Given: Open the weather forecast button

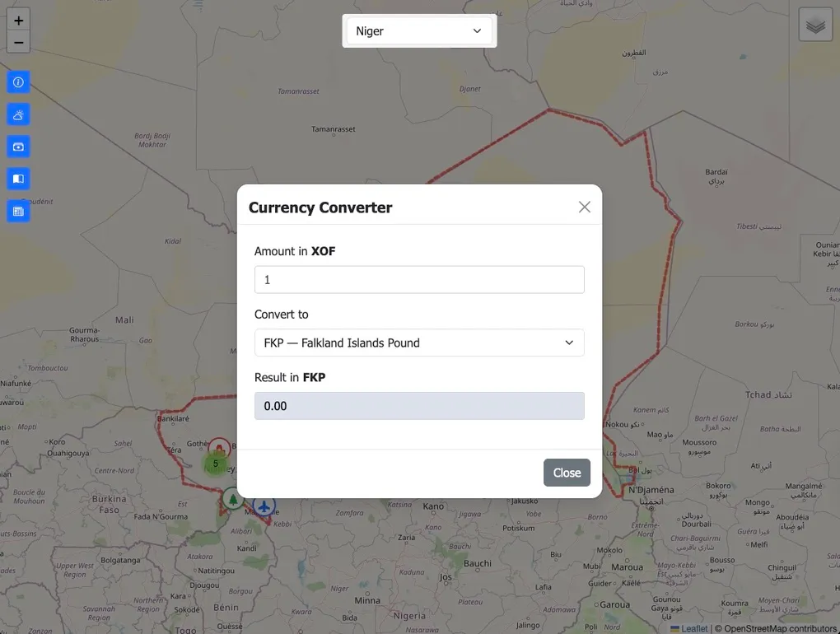Looking at the screenshot, I should point(18,114).
